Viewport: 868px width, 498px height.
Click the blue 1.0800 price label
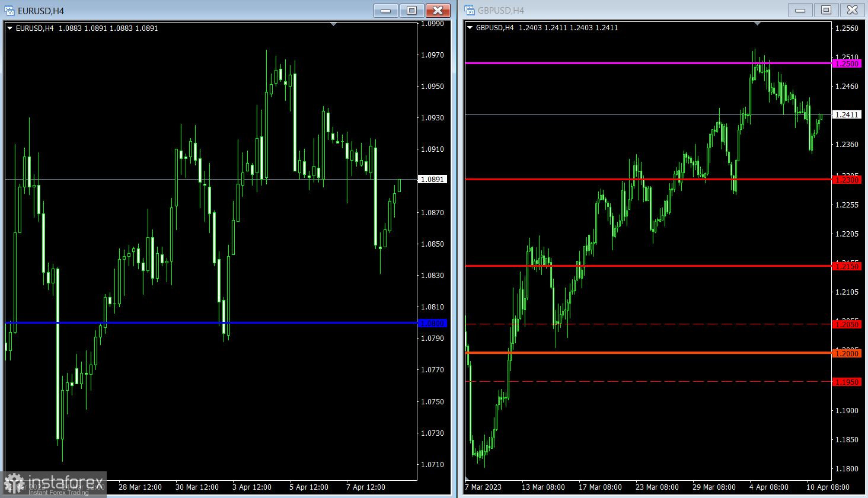[x=432, y=324]
